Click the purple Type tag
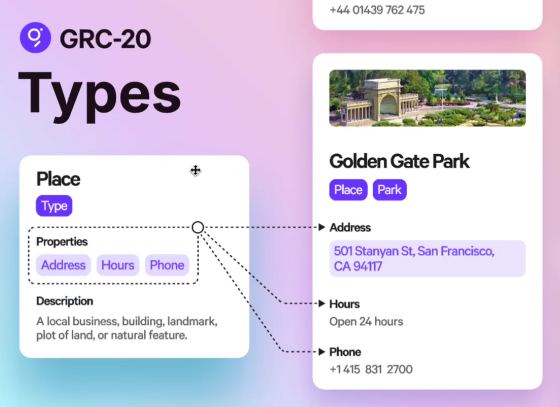Viewport: 560px width, 407px height. pyautogui.click(x=54, y=206)
